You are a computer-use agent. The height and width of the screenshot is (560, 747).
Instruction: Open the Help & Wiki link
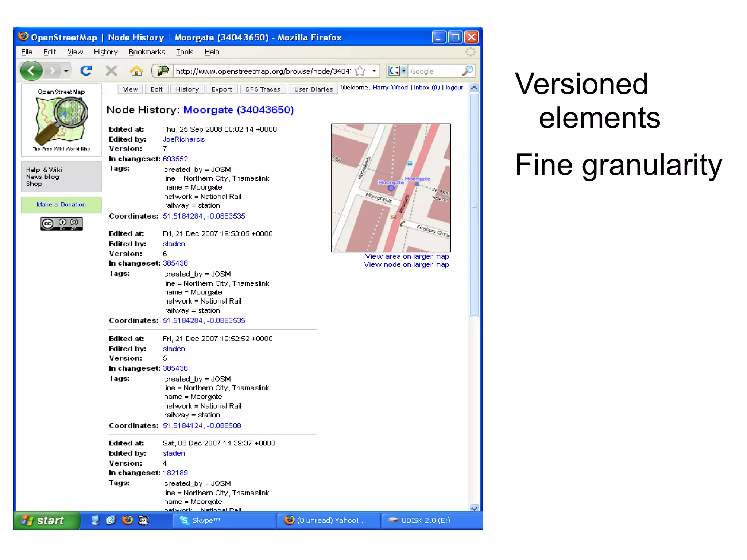coord(44,170)
